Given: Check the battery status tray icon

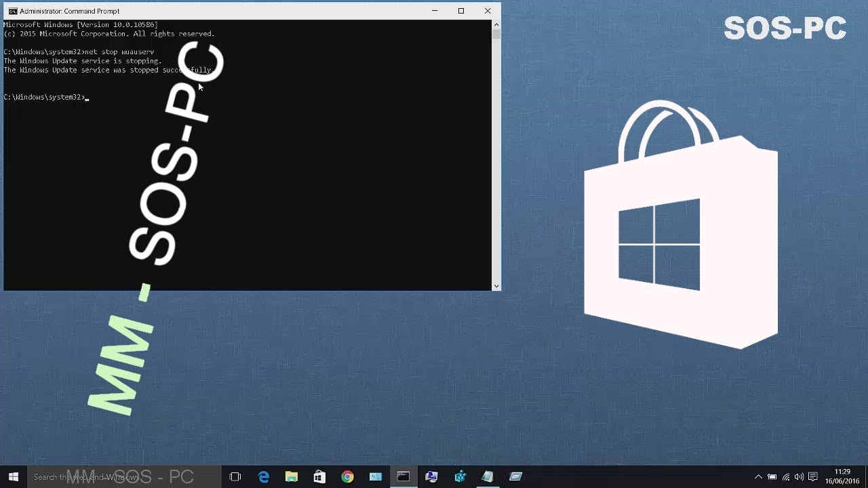Looking at the screenshot, I should coord(772,477).
